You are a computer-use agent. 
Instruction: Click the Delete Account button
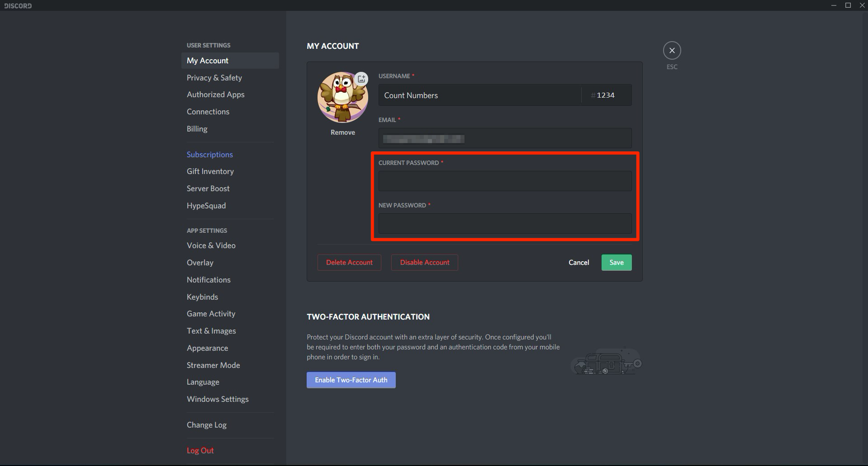click(349, 263)
